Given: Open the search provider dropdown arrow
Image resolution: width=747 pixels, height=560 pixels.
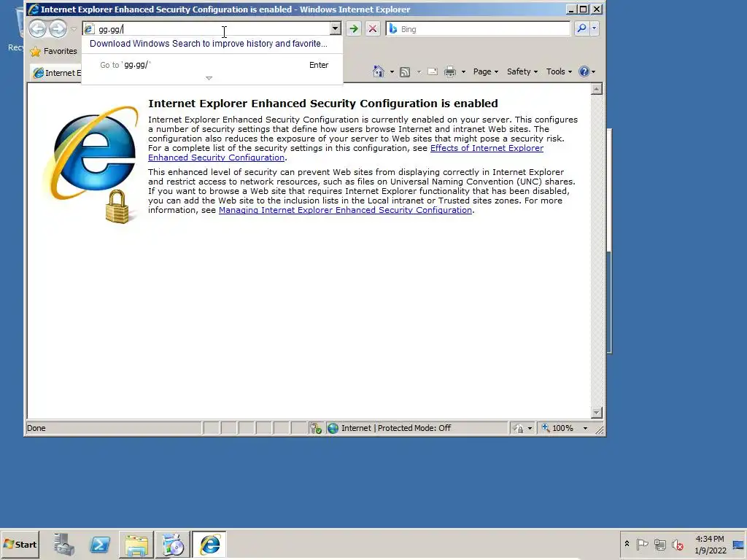Looking at the screenshot, I should [594, 28].
